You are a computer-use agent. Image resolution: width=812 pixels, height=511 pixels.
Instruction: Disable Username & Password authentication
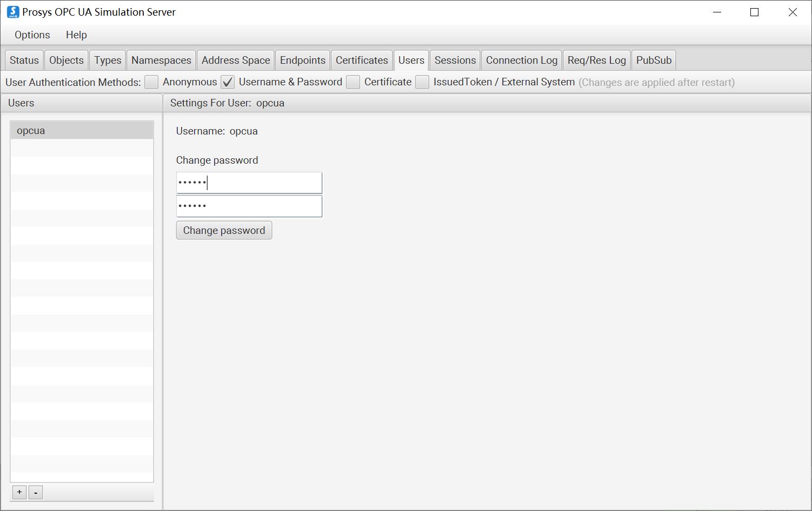[x=228, y=82]
